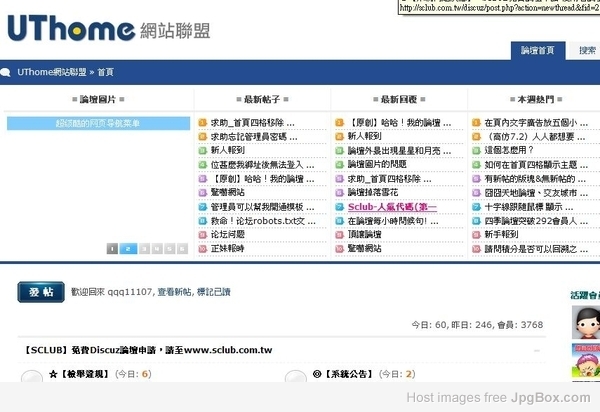600x412 pixels.
Task: Open the pink Sclub-人氣代碼 thread link
Action: pos(392,207)
